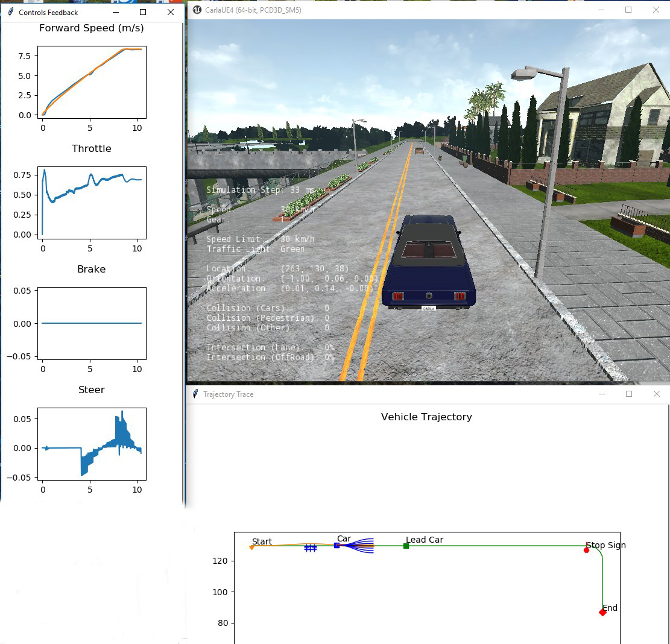670x644 pixels.
Task: Click the blue Car square on trajectory
Action: tap(337, 545)
